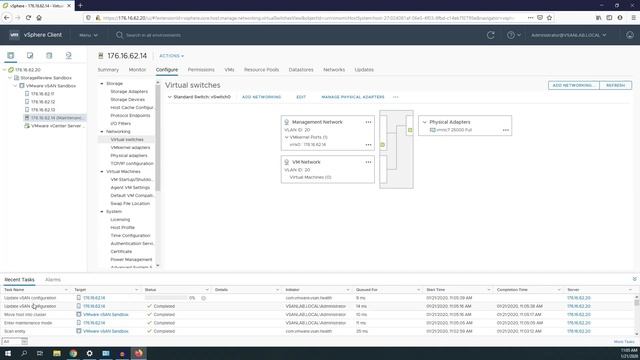Click the vSphere Client refresh icon

click(x=491, y=35)
